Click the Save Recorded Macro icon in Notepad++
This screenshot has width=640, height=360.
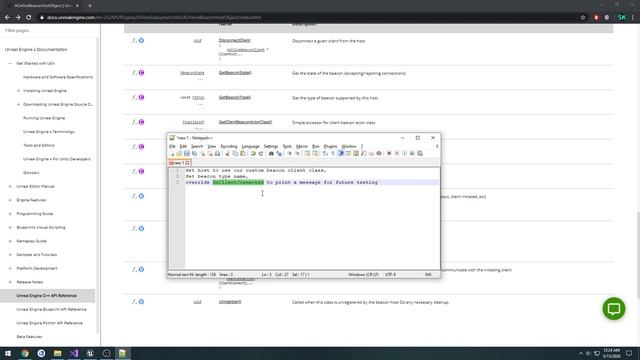[420, 153]
